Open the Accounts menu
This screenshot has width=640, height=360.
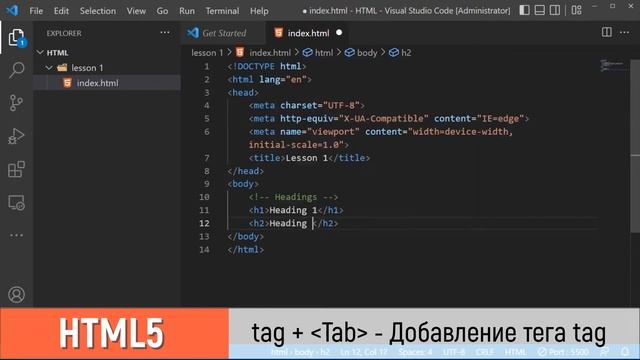click(x=16, y=294)
